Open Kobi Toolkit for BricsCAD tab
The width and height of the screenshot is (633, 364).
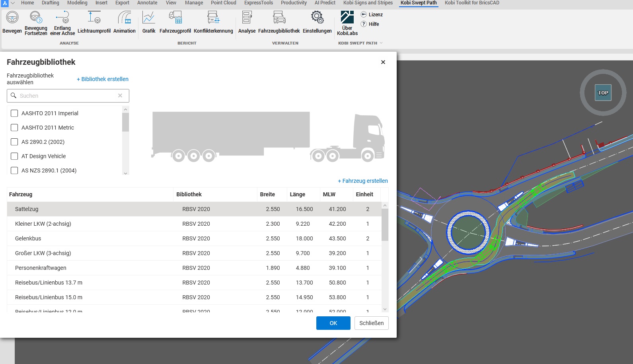point(472,3)
